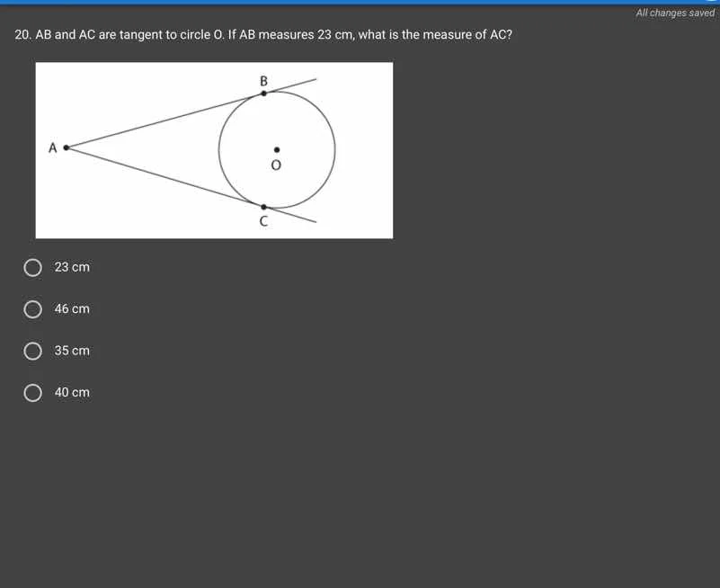Select the 35 cm radio button
Screen dimensions: 720x588
[32, 351]
